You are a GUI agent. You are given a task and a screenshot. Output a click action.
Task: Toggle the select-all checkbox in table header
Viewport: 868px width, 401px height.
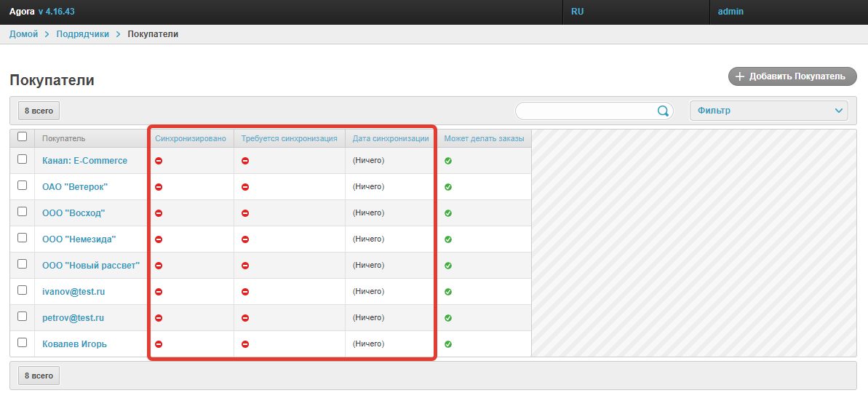click(x=22, y=136)
